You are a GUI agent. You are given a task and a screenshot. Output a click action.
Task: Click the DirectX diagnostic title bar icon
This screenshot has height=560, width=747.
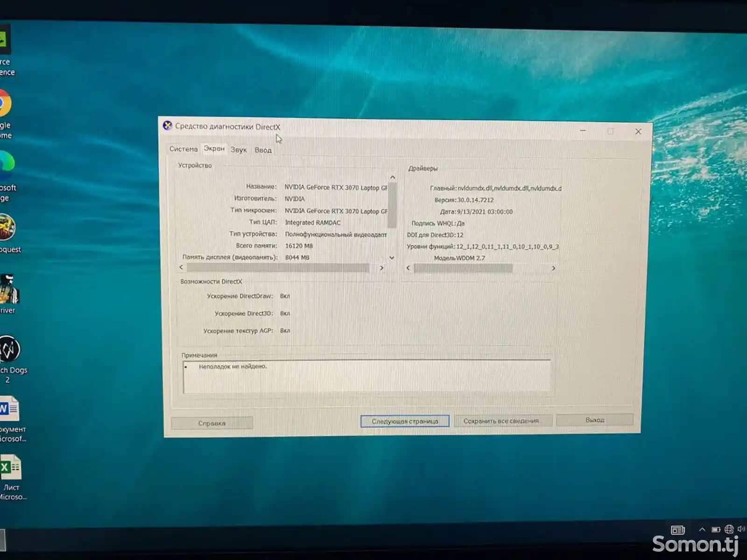167,126
